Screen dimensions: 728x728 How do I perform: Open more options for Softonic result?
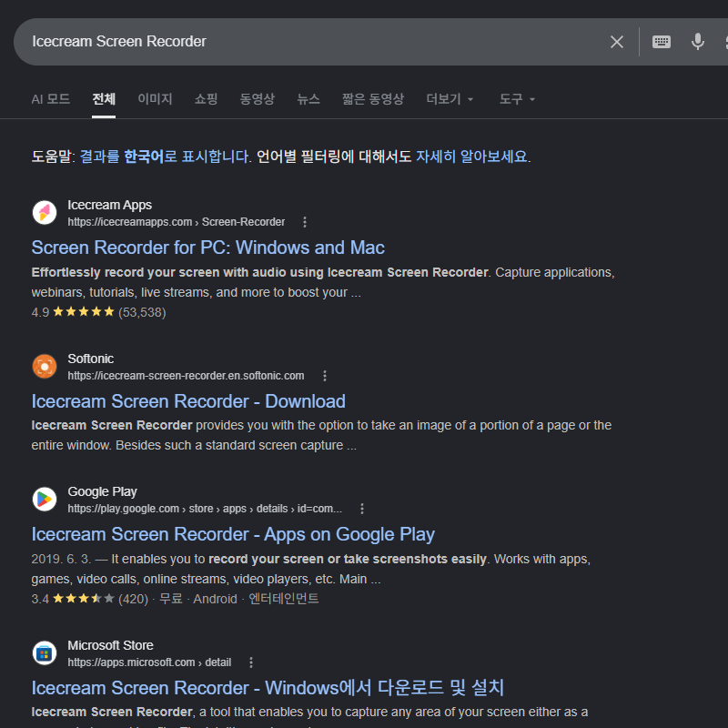pyautogui.click(x=325, y=376)
